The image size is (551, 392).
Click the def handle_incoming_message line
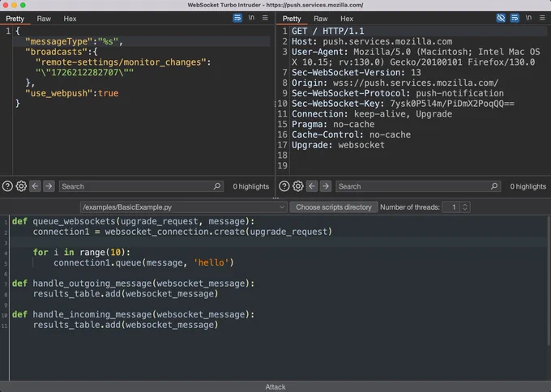pos(133,314)
